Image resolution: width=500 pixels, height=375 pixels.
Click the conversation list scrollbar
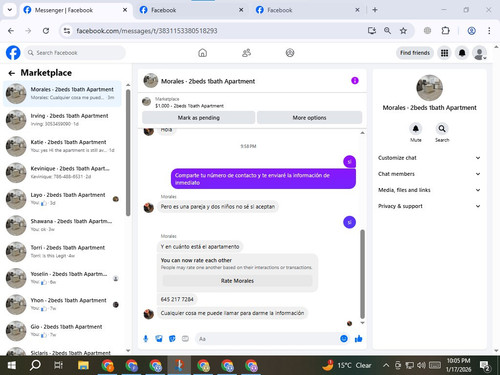[x=128, y=153]
